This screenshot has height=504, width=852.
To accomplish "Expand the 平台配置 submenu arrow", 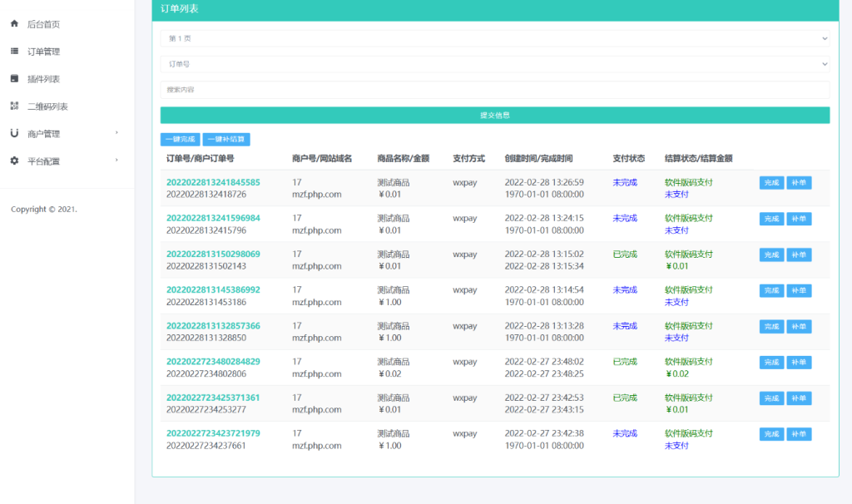I will [x=116, y=161].
